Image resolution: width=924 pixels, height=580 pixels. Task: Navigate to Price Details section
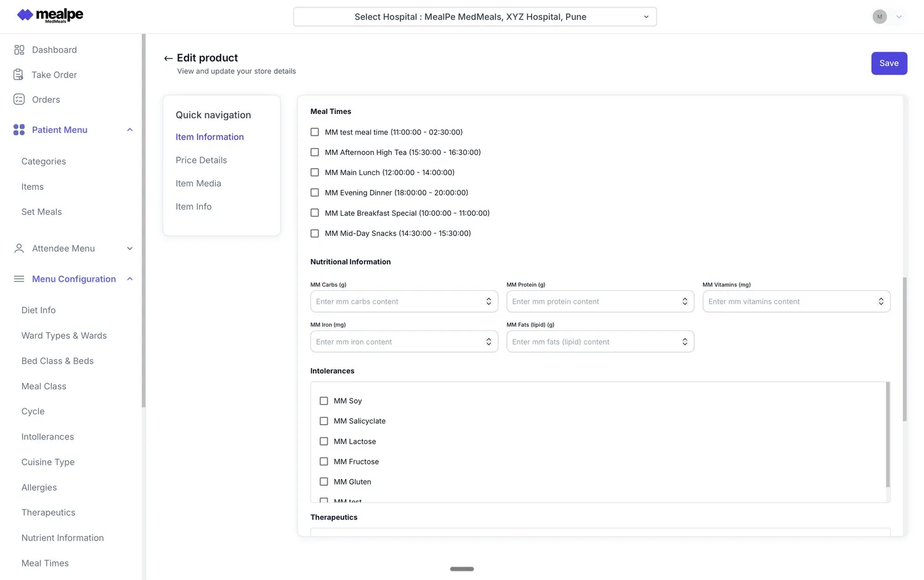tap(201, 160)
